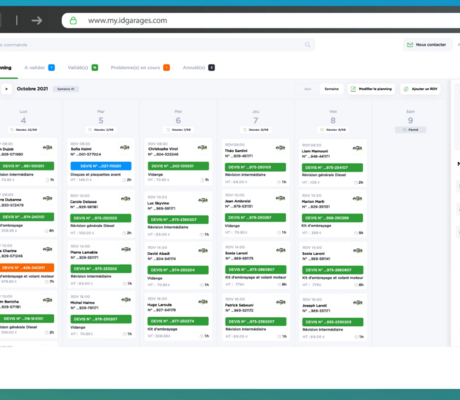The width and height of the screenshot is (460, 400).
Task: Click the logo icon on Joseph Laroti card
Action: [x=358, y=302]
